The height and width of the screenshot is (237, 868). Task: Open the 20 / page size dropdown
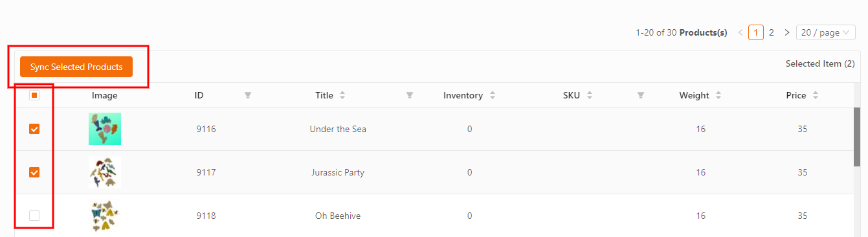(x=825, y=32)
